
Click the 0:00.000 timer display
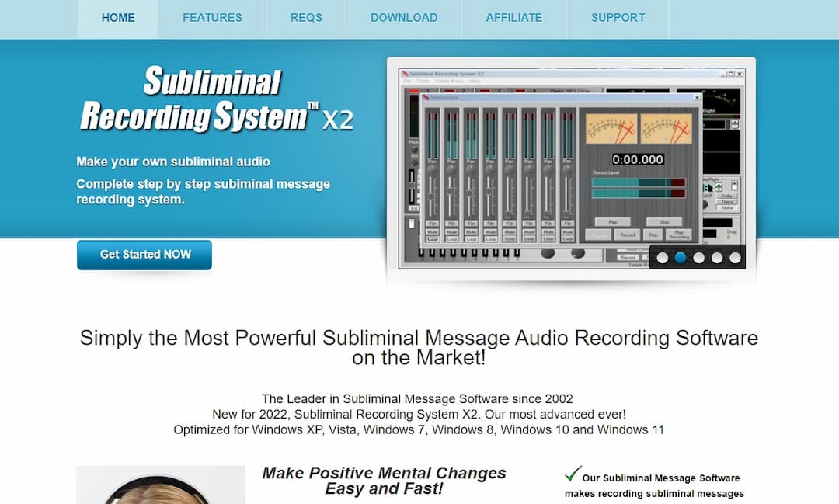pos(638,160)
